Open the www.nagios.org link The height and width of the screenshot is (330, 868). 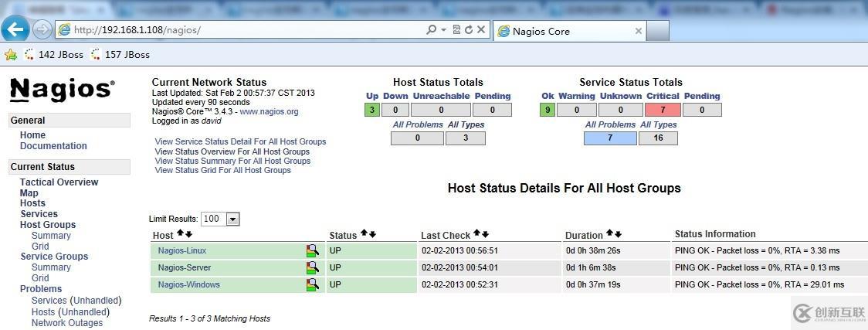(x=269, y=111)
